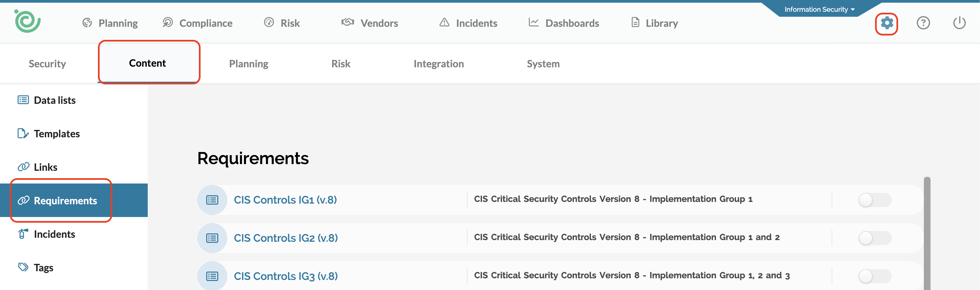Click the requirements list vertical scrollbar
980x290 pixels.
927,232
